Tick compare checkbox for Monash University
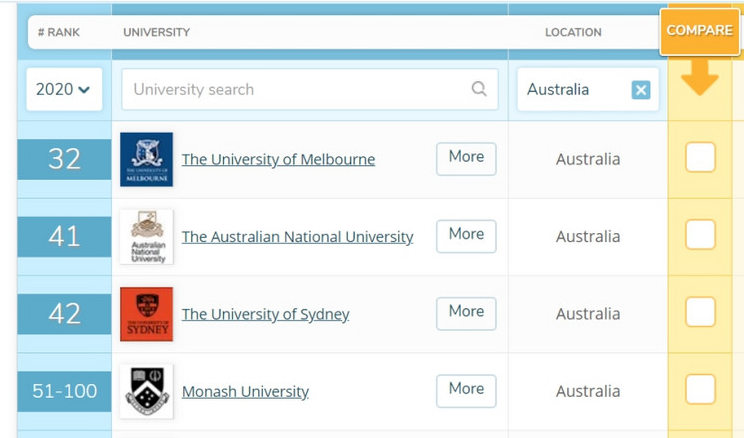Screen dimensions: 744x438 coord(700,389)
